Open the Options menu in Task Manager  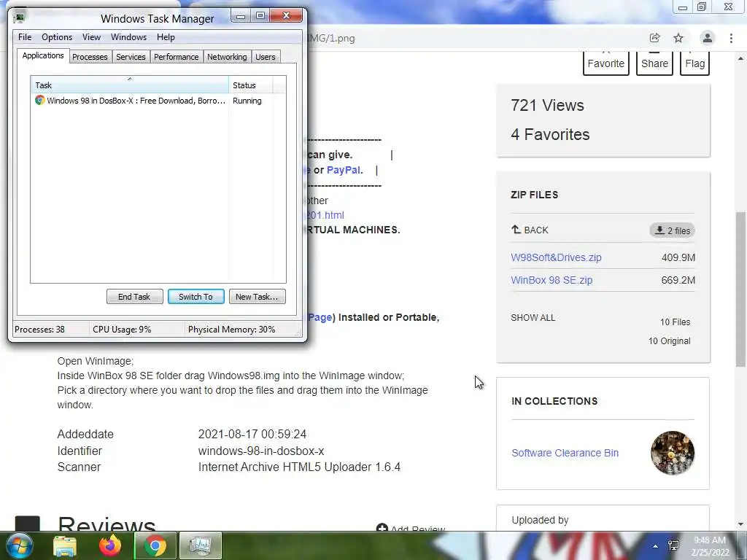[57, 37]
